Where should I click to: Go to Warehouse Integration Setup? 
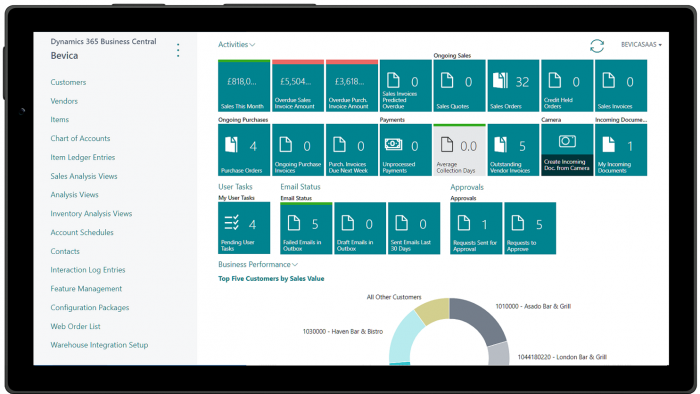[x=99, y=345]
